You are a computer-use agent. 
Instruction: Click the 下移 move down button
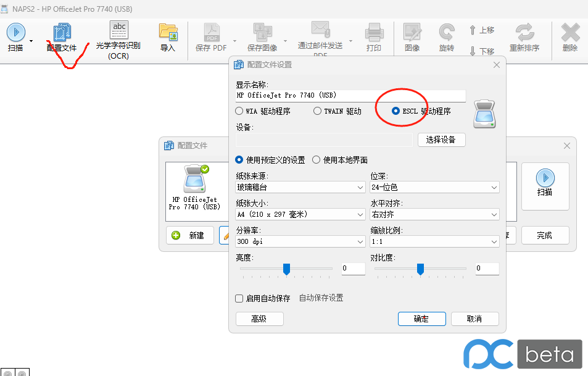[x=482, y=51]
